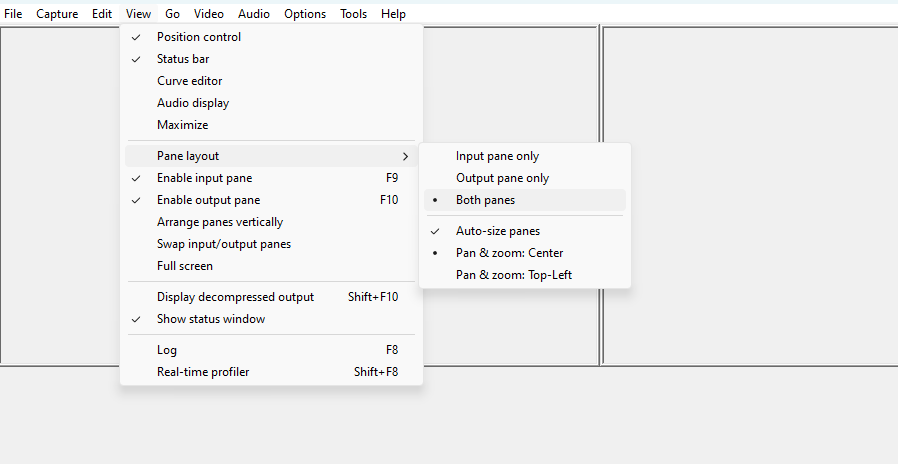
Task: Click Swap input/output panes
Action: [271, 244]
